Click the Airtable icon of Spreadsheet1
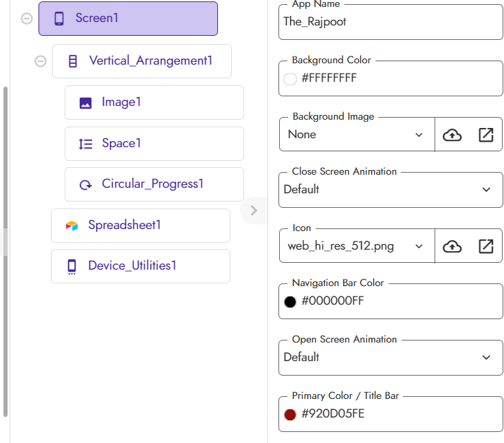 [x=72, y=226]
